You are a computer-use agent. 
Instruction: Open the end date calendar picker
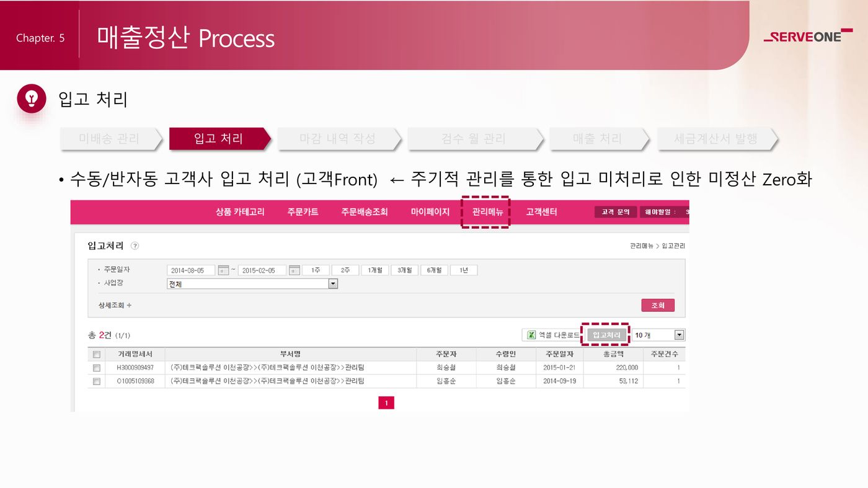(x=294, y=270)
